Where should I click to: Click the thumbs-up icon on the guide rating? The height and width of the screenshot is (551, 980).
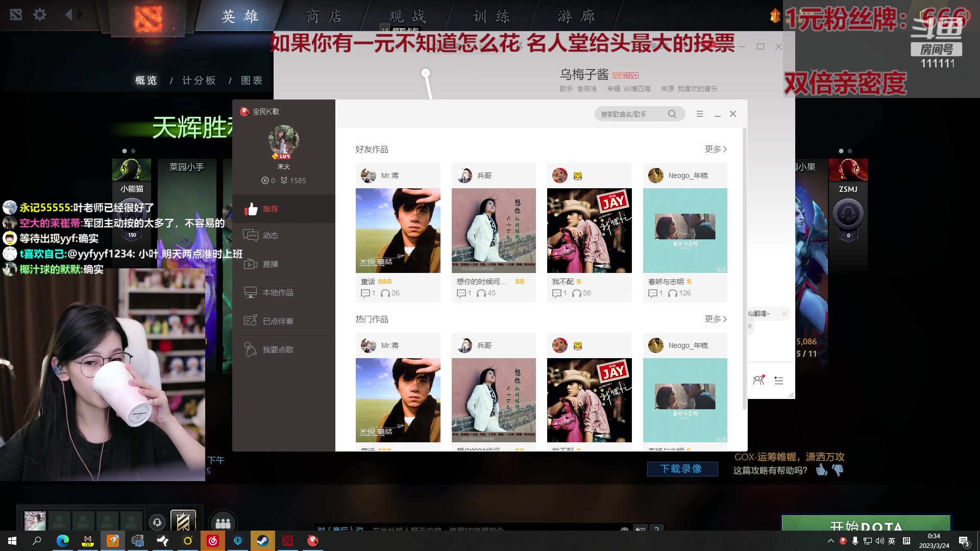821,470
